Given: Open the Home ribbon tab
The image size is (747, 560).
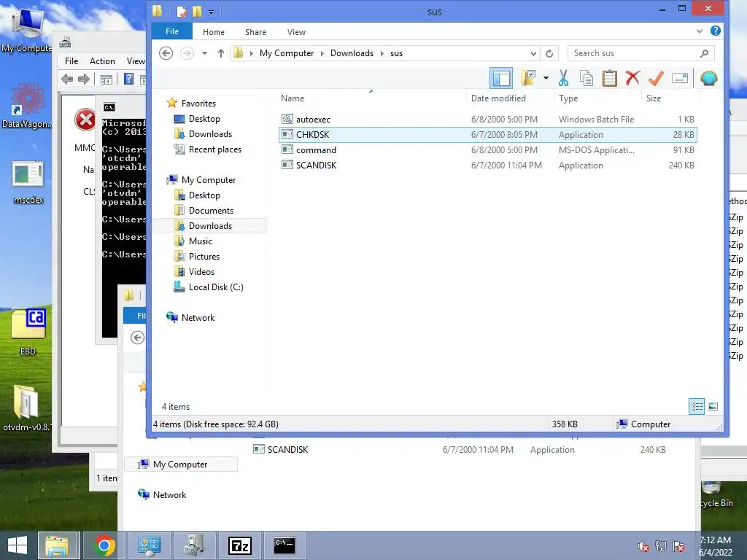Looking at the screenshot, I should pos(214,32).
